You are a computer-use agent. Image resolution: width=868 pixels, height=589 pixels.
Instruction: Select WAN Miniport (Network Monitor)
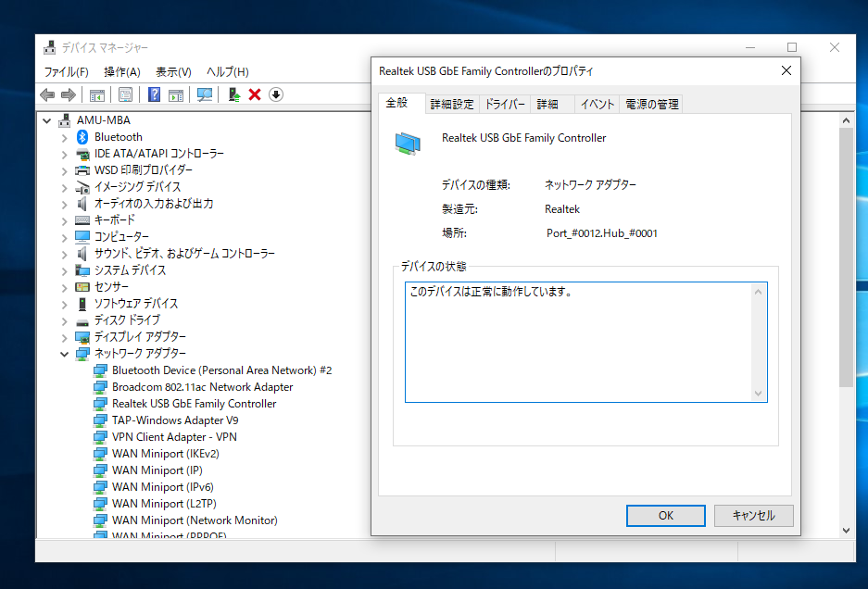[195, 520]
